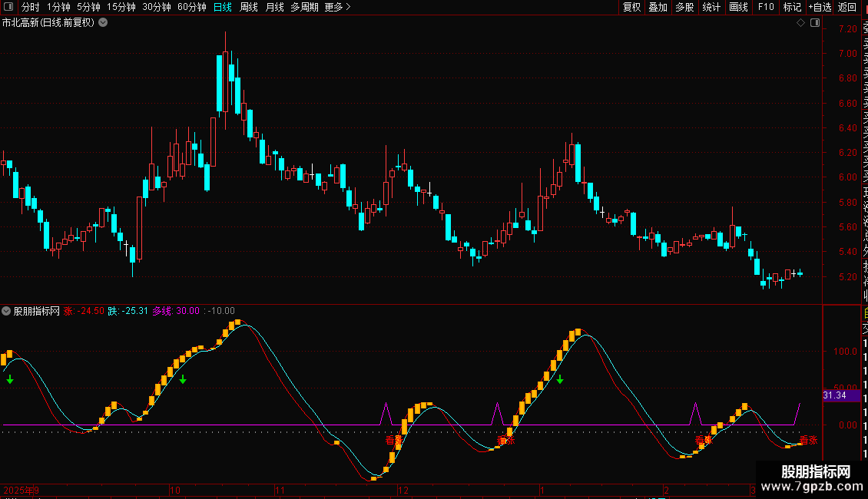Toggle right info panel icon near price axis

coord(815,23)
